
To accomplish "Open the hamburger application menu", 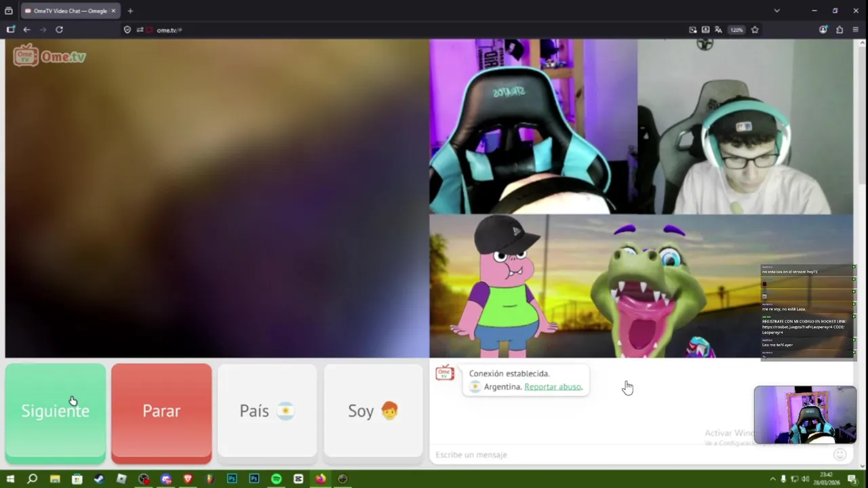I will (856, 30).
